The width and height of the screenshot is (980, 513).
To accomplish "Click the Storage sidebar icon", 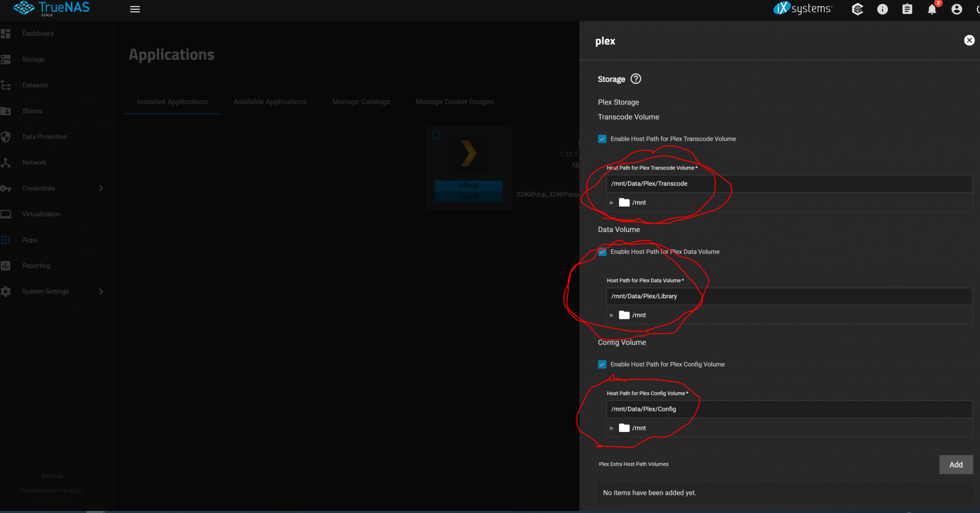I will pos(6,60).
